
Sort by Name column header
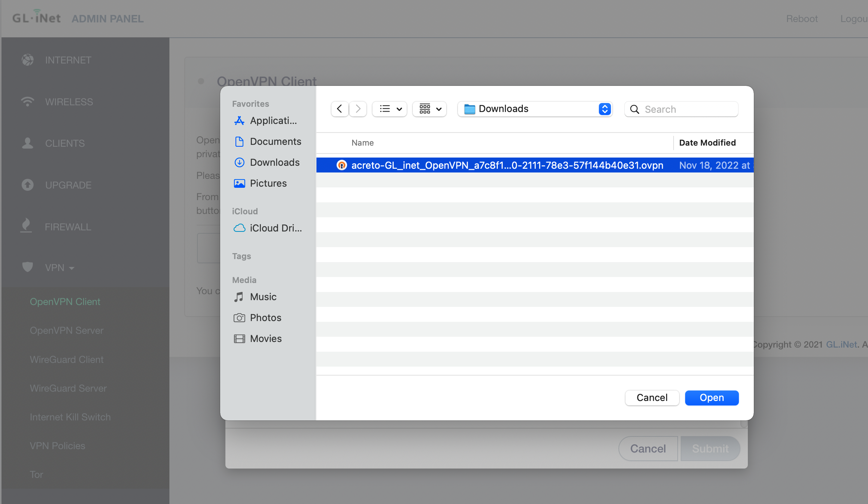pyautogui.click(x=362, y=143)
